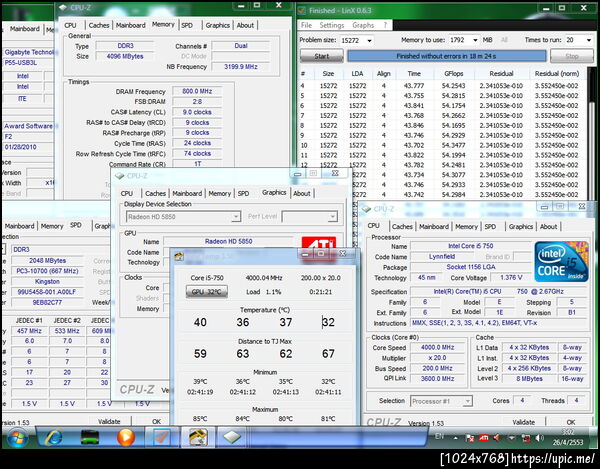Viewport: 600px width, 469px height.
Task: Click the CAS# Latency 9.0 clocks value
Action: [x=197, y=112]
